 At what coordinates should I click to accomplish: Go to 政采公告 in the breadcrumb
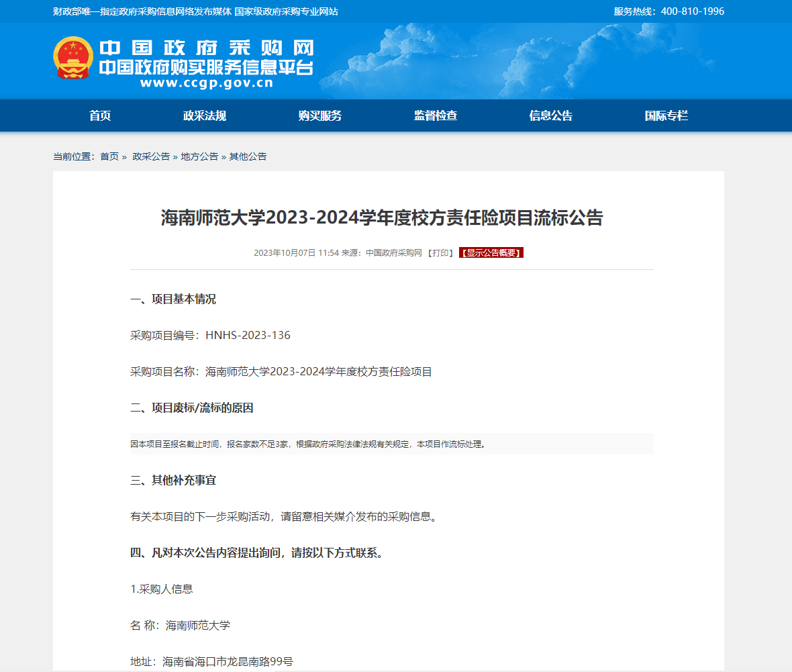point(151,156)
